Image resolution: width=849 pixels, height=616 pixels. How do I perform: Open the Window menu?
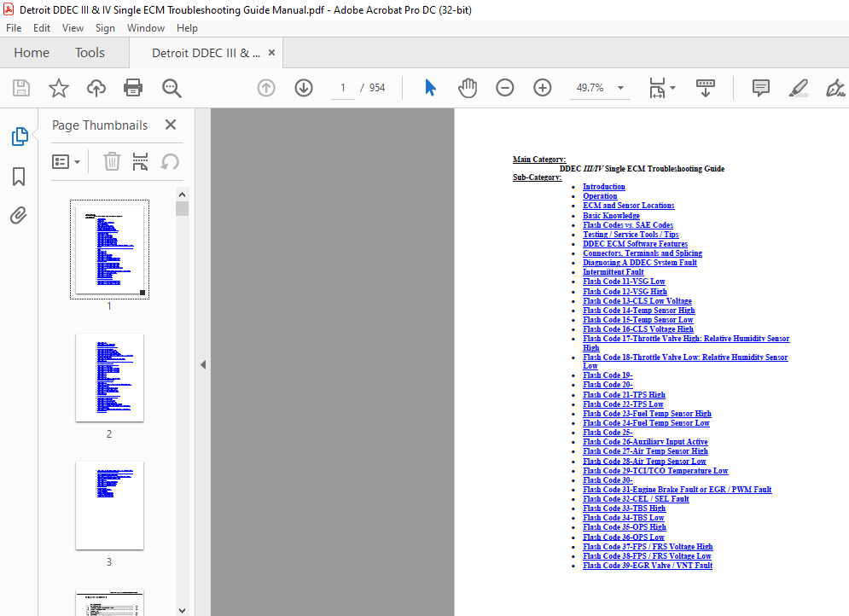point(146,28)
